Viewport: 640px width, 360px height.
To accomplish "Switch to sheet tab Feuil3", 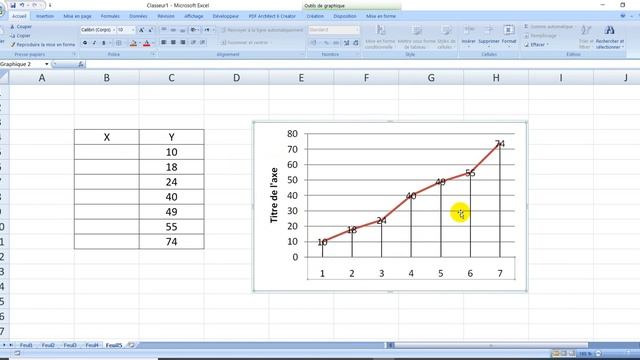I will (70, 345).
